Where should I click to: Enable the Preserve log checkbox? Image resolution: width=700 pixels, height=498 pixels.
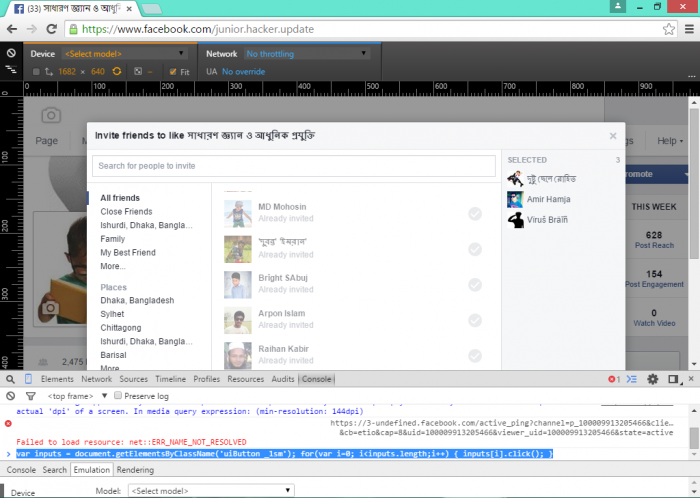coord(118,395)
